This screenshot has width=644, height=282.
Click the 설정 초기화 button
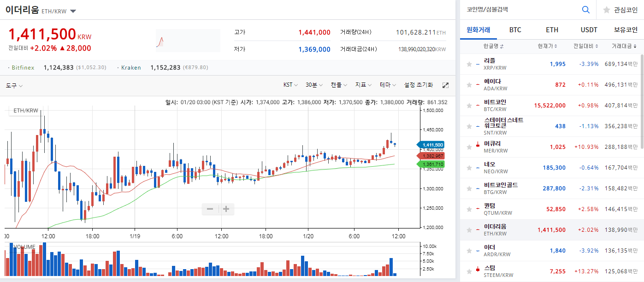pyautogui.click(x=418, y=85)
